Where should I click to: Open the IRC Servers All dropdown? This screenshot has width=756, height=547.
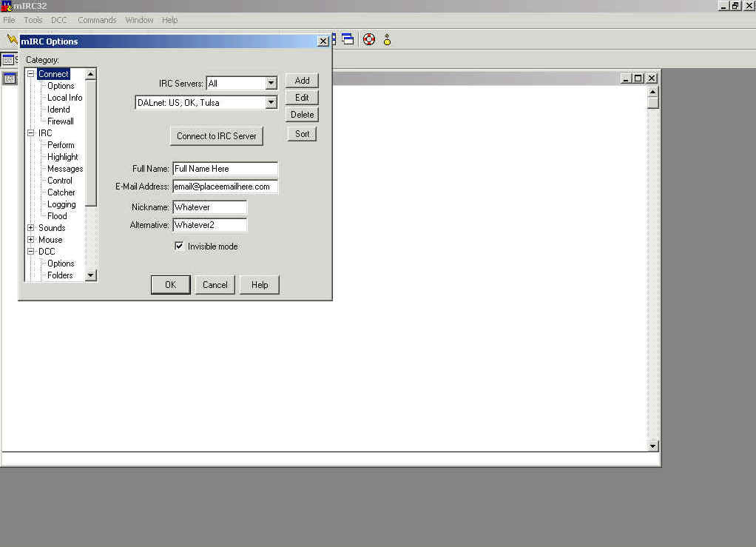(271, 83)
